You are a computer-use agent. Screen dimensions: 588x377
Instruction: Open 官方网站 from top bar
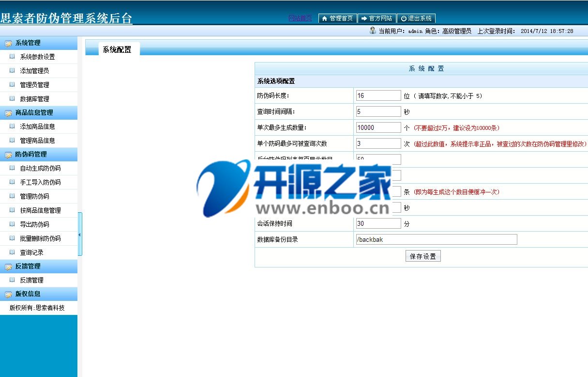click(x=377, y=18)
